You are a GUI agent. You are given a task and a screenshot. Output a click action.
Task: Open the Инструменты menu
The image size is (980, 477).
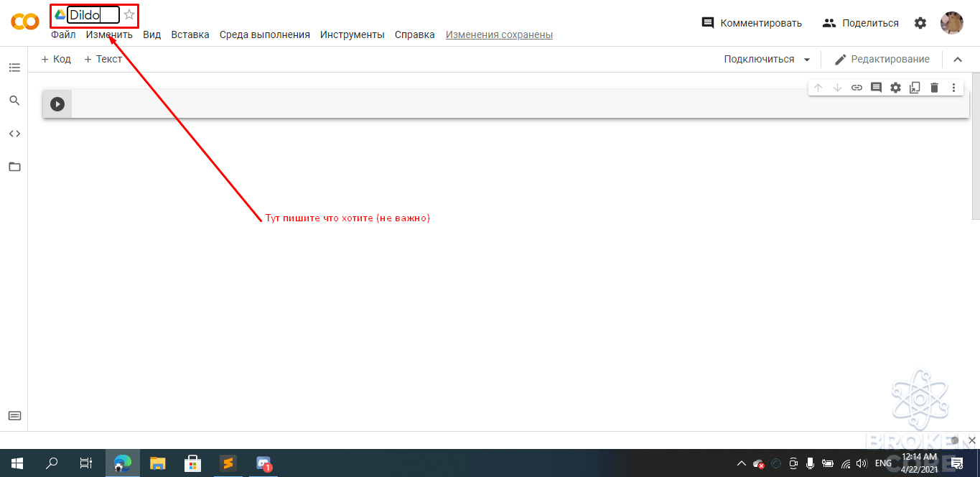click(353, 34)
